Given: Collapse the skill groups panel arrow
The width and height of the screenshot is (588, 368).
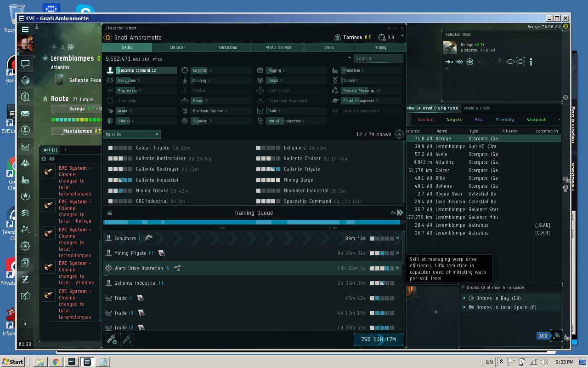Looking at the screenshot, I should pyautogui.click(x=350, y=58).
